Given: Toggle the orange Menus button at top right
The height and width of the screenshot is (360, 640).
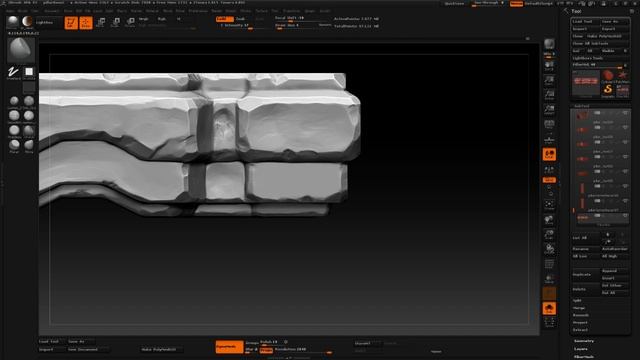Looking at the screenshot, I should 516,3.
